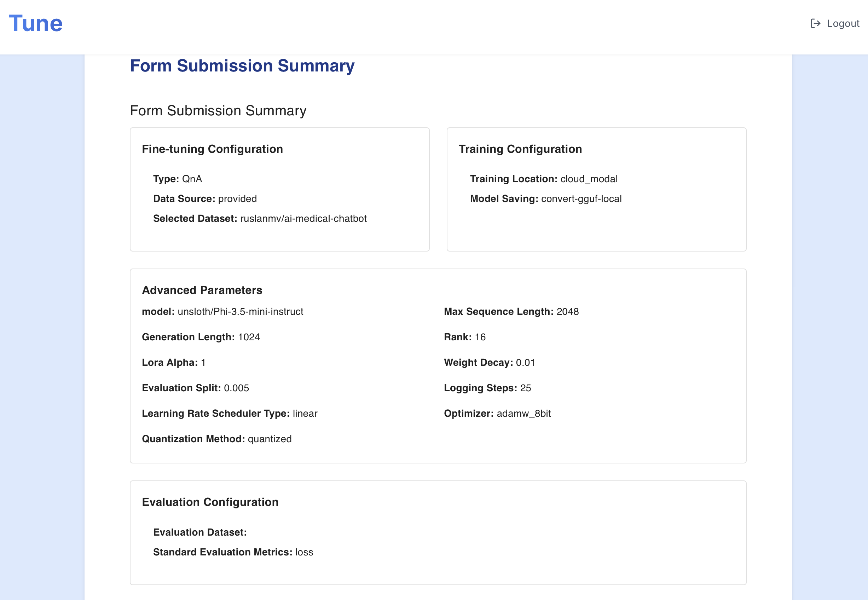Click the Logout arrow icon
This screenshot has height=600, width=868.
(815, 24)
